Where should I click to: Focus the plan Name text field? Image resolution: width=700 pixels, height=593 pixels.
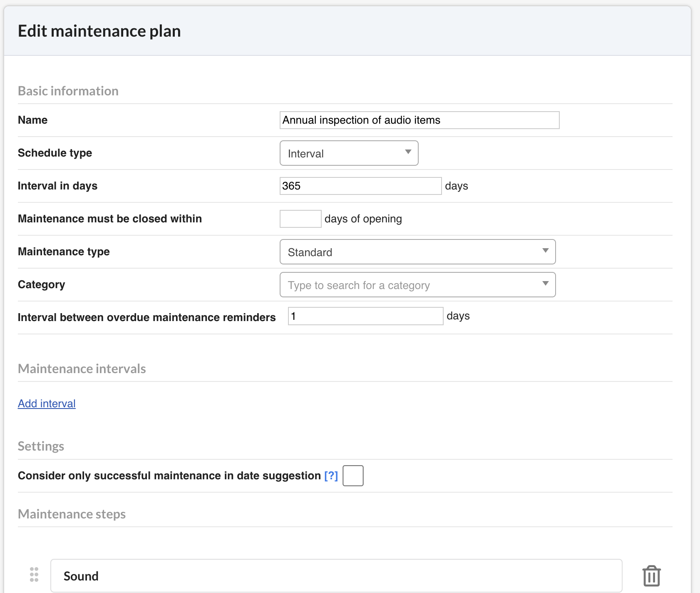point(419,120)
